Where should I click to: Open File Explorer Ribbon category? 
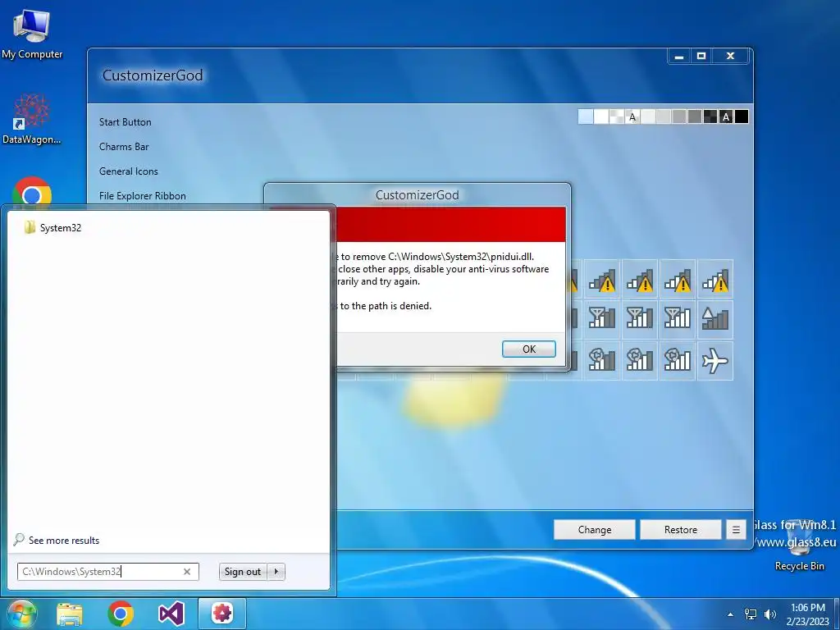(143, 196)
